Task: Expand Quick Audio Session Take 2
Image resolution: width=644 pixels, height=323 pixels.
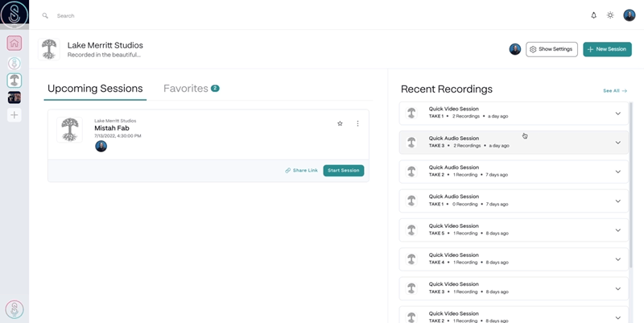Action: click(x=617, y=172)
